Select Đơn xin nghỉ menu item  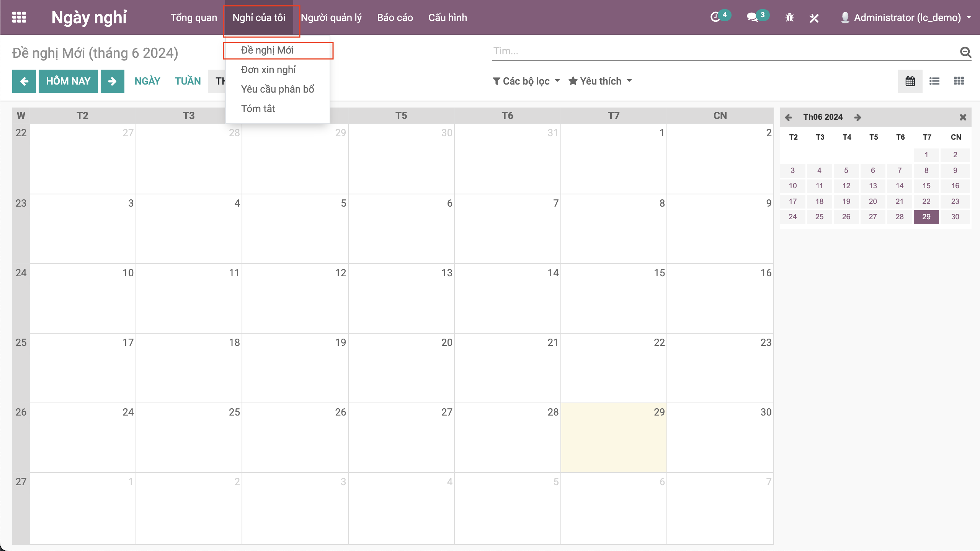point(268,70)
